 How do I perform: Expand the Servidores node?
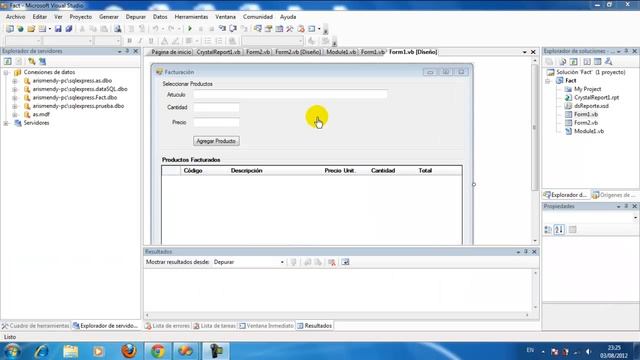pos(6,123)
